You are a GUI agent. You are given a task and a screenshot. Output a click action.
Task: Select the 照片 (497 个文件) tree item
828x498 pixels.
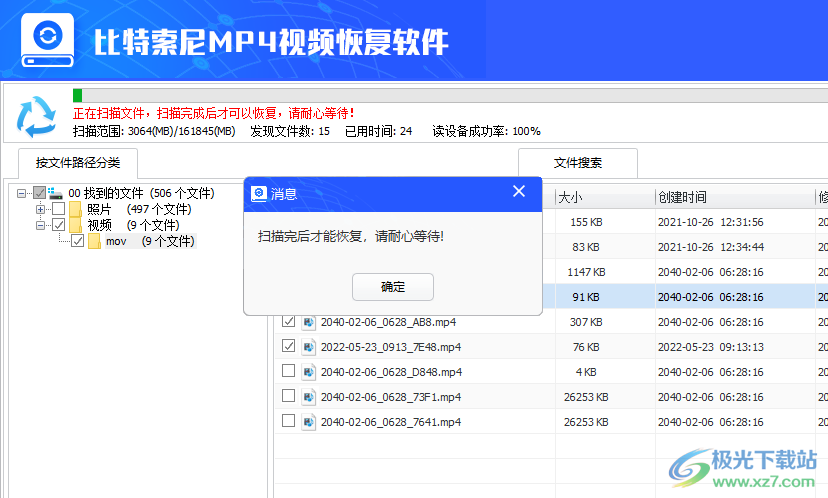coord(139,209)
